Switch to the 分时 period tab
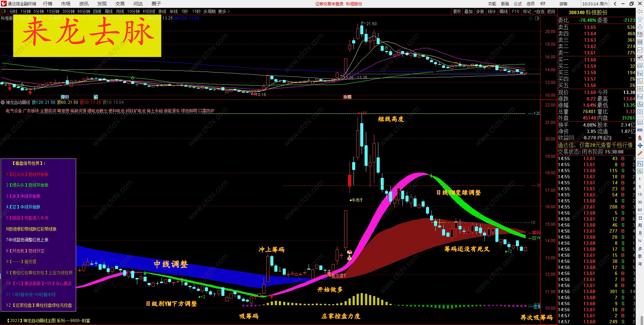The image size is (644, 325). point(13,11)
